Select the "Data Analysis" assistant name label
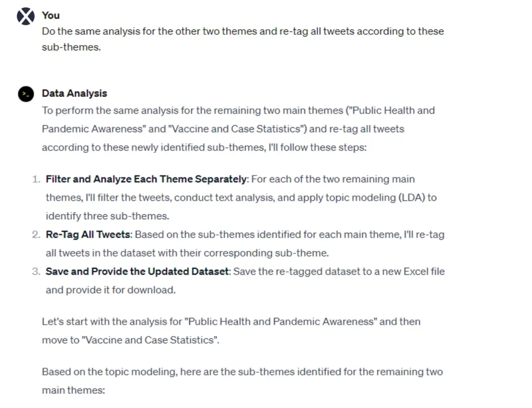 (74, 94)
